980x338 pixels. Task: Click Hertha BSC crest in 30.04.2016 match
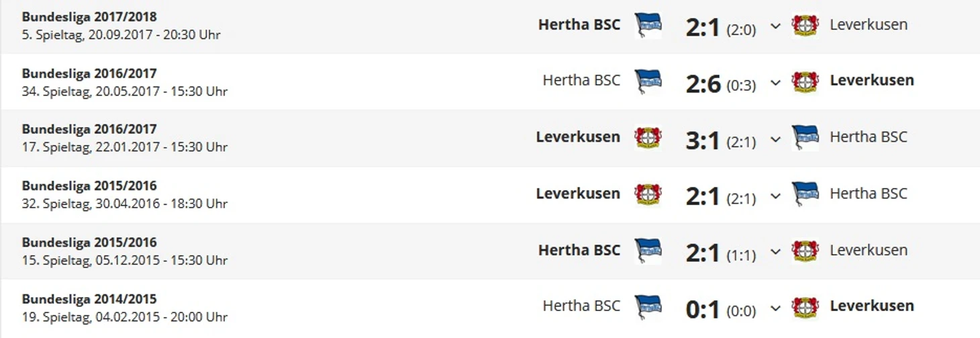805,194
